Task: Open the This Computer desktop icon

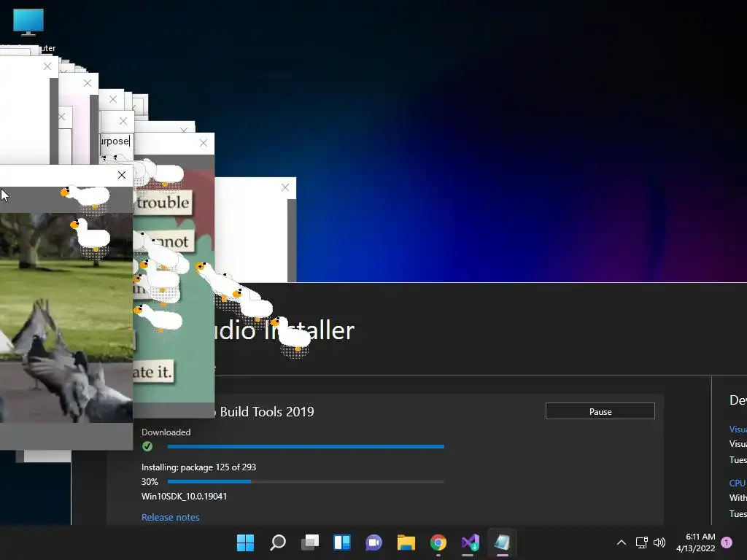Action: tap(28, 29)
